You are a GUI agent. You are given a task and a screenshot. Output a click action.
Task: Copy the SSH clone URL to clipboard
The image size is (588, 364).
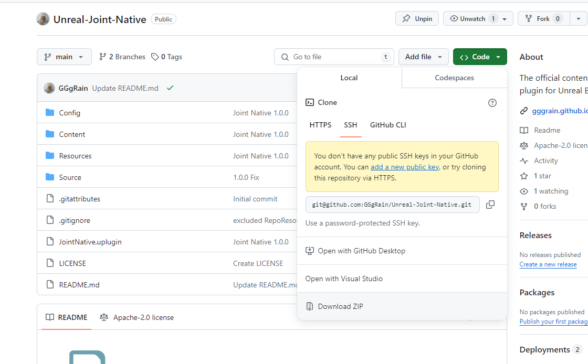point(490,205)
